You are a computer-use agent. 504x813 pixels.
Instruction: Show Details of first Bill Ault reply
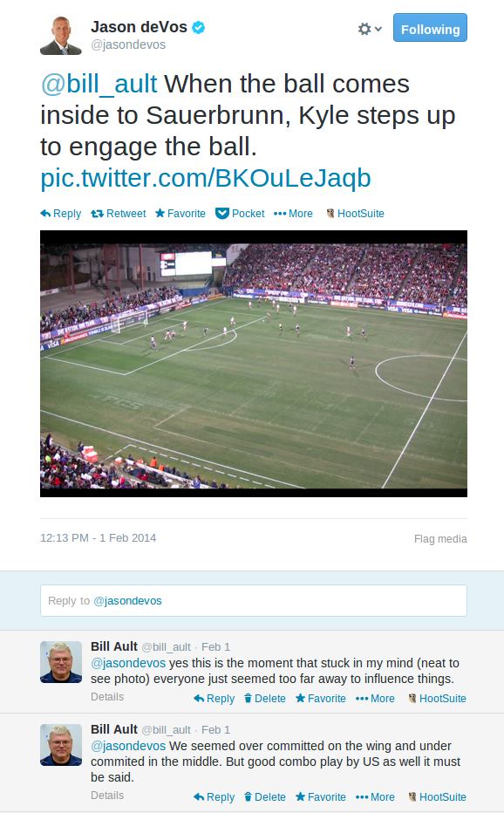tap(107, 697)
